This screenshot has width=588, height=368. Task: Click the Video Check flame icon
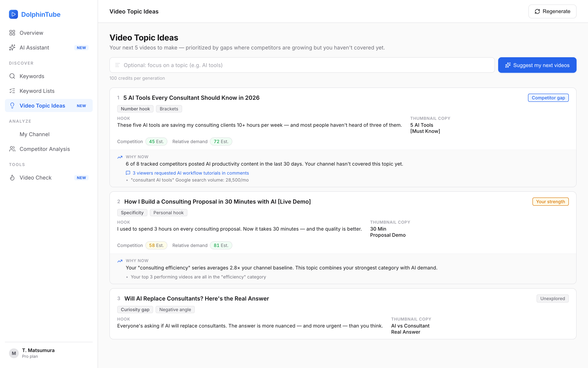12,178
